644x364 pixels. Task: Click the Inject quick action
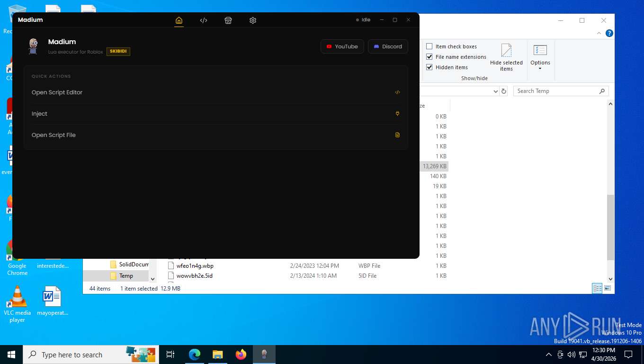click(216, 114)
